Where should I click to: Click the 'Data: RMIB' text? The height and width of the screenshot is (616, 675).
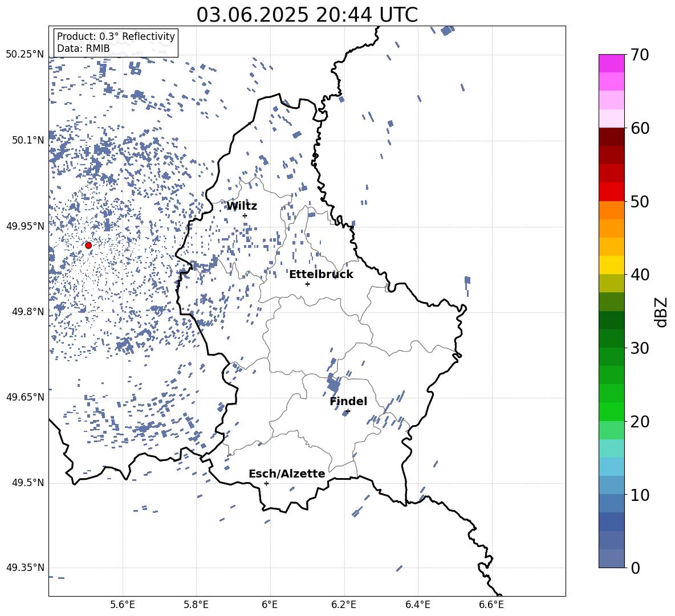point(83,48)
